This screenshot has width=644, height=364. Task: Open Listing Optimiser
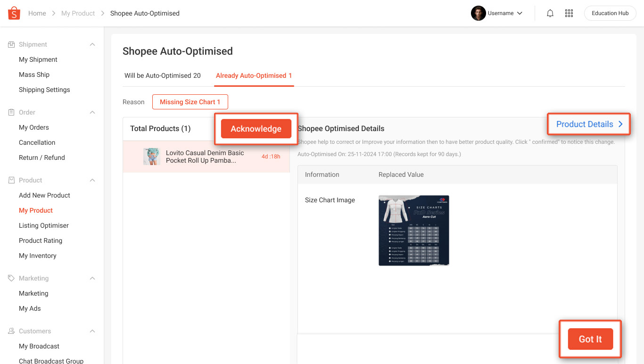44,225
